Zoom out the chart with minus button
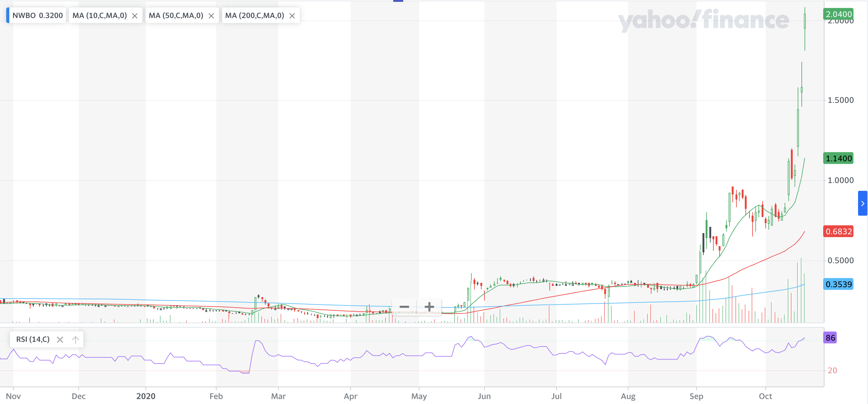Screen dimensions: 868x404 click(404, 307)
